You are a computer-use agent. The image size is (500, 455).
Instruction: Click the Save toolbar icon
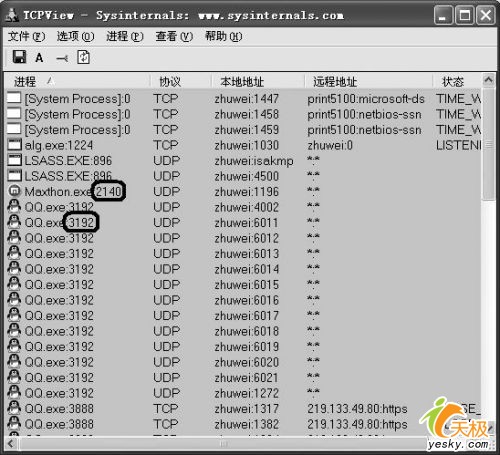pyautogui.click(x=19, y=57)
